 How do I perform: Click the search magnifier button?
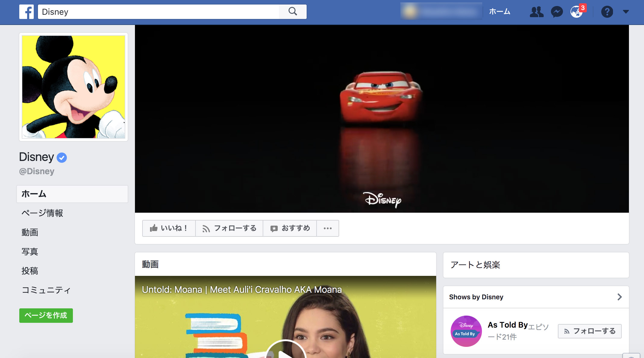point(293,12)
